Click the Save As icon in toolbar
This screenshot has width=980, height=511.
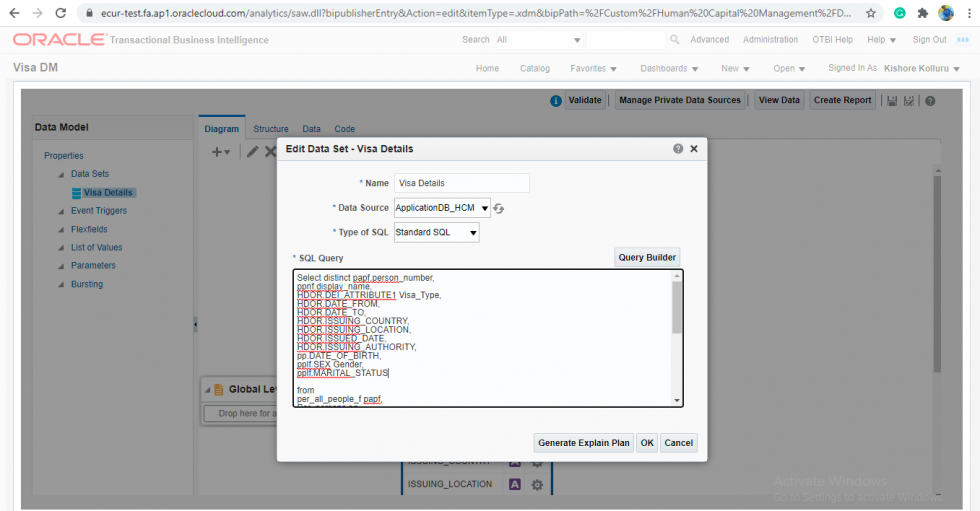[x=909, y=101]
